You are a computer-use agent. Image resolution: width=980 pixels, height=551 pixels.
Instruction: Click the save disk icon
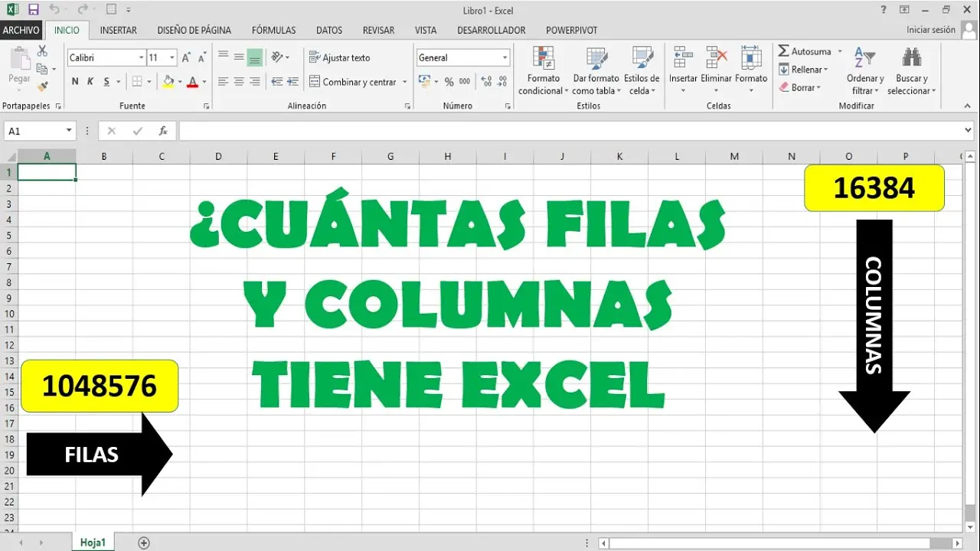pyautogui.click(x=33, y=10)
